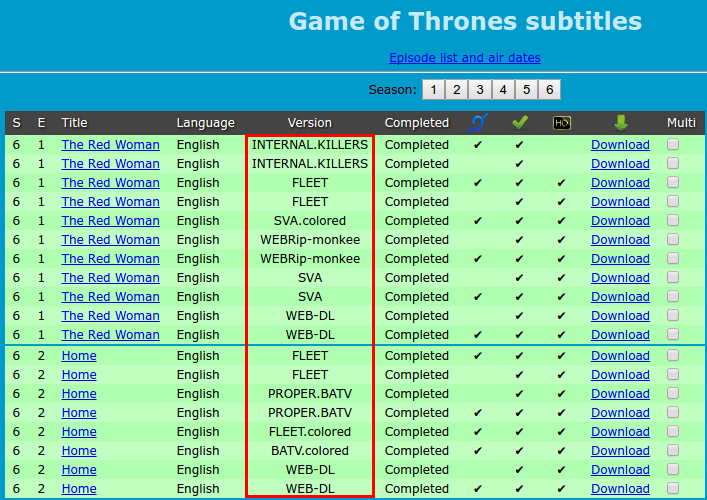Click the green download arrow header icon
The image size is (707, 500).
click(x=621, y=123)
